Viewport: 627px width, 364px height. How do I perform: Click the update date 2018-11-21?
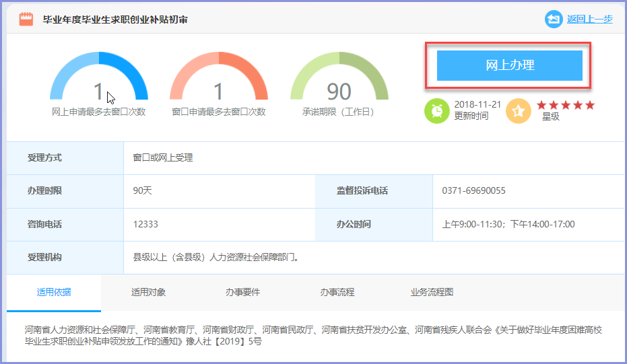[x=477, y=105]
